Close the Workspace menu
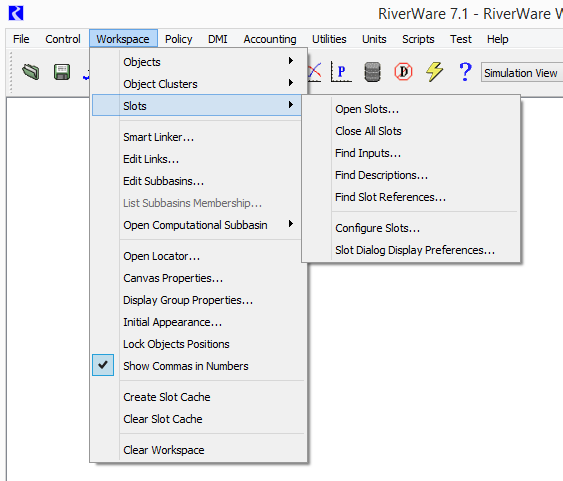 tap(123, 38)
